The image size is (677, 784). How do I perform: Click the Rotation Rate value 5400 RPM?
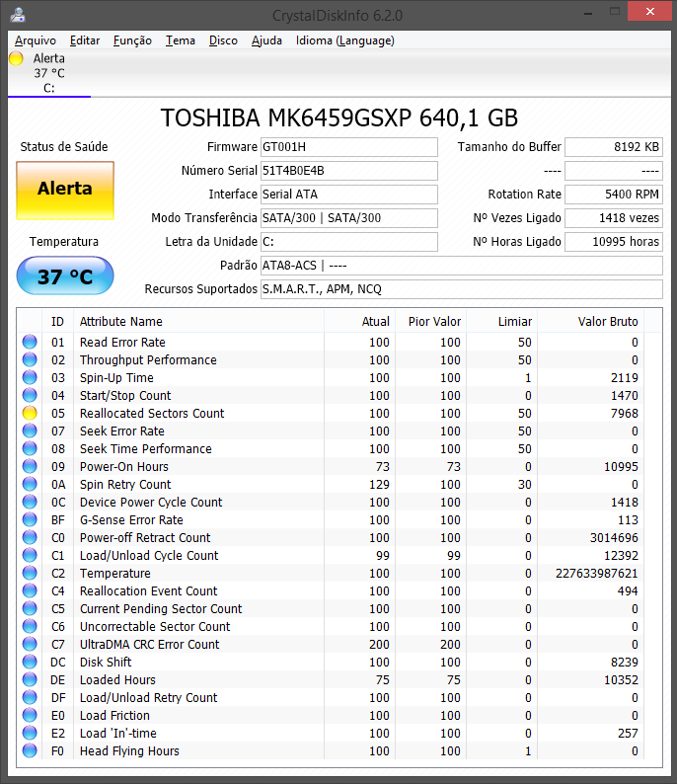click(614, 194)
